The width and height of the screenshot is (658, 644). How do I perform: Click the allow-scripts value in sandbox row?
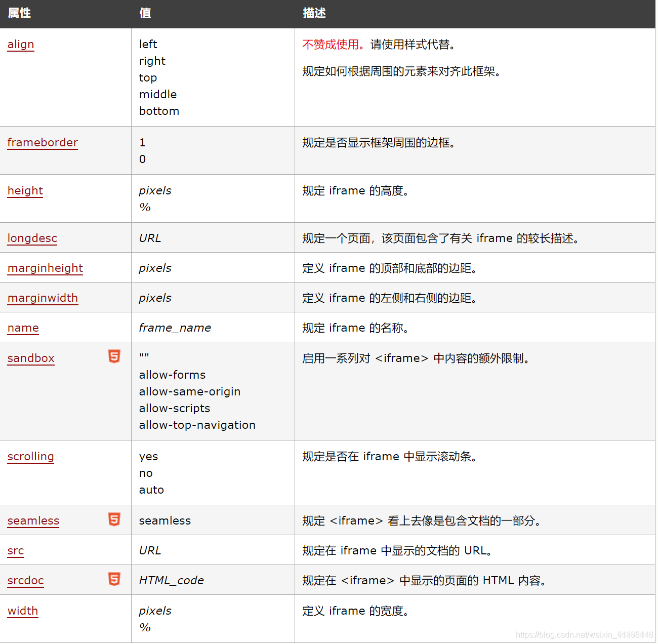174,408
